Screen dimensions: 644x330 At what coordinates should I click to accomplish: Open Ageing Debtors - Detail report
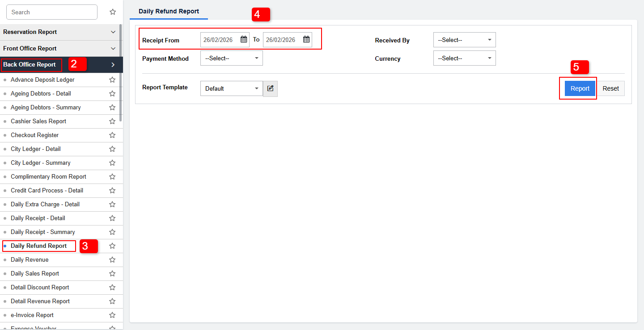pos(41,94)
